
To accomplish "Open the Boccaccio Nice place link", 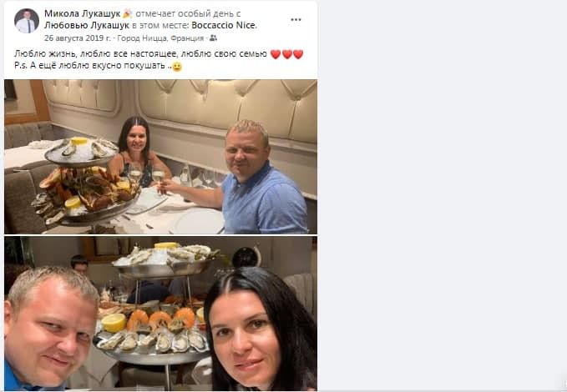I will pos(224,26).
